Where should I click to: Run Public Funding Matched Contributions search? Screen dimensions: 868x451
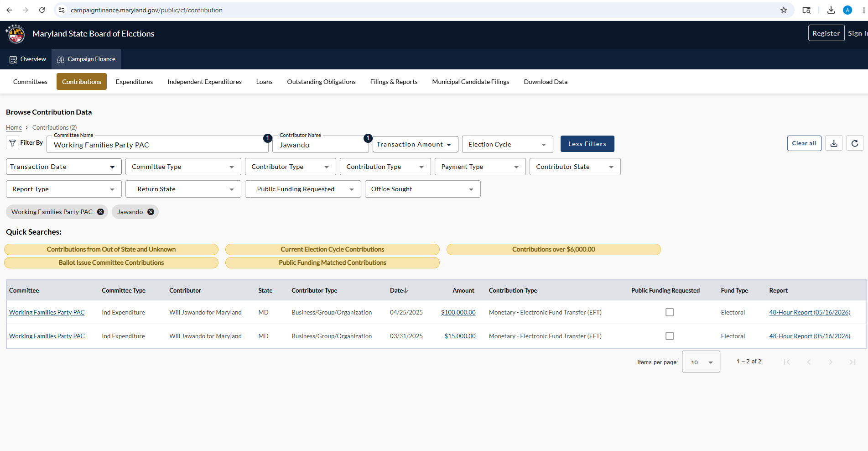(333, 262)
